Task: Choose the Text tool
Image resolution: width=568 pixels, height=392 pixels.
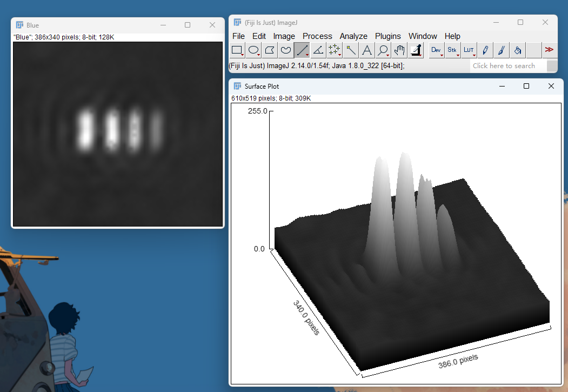Action: coord(367,50)
